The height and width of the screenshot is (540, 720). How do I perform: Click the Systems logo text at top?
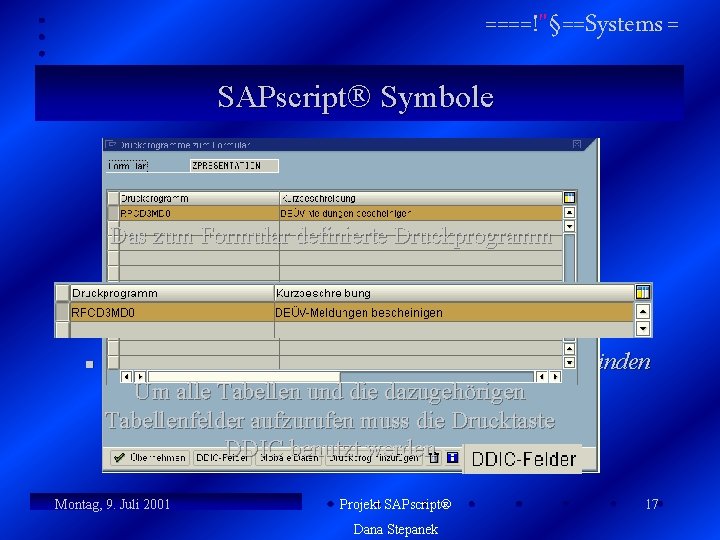click(582, 25)
